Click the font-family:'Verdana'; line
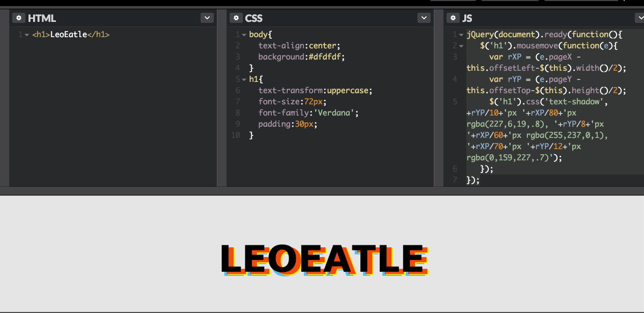Screen dimensions: 644x313 coord(309,113)
